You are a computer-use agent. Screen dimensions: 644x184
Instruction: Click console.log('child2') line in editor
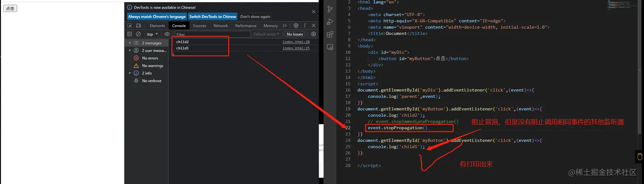click(397, 115)
